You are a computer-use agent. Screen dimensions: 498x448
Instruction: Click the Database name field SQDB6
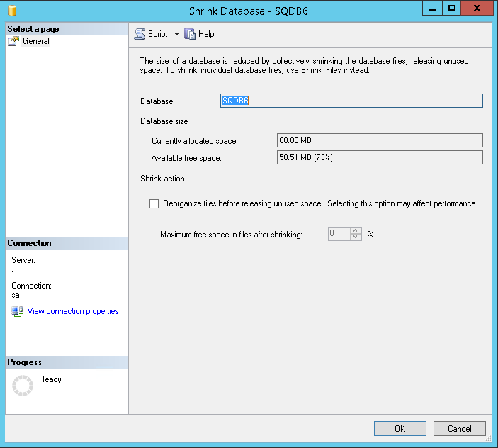pos(351,101)
